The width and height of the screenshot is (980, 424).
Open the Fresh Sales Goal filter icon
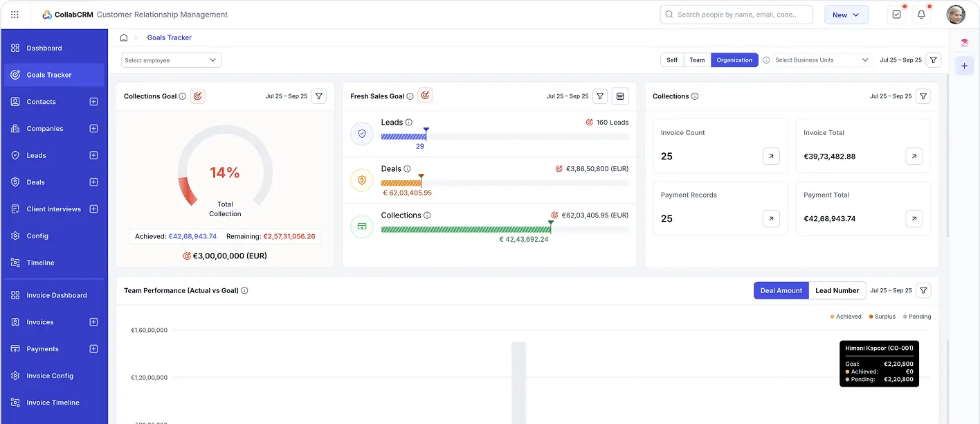click(601, 96)
